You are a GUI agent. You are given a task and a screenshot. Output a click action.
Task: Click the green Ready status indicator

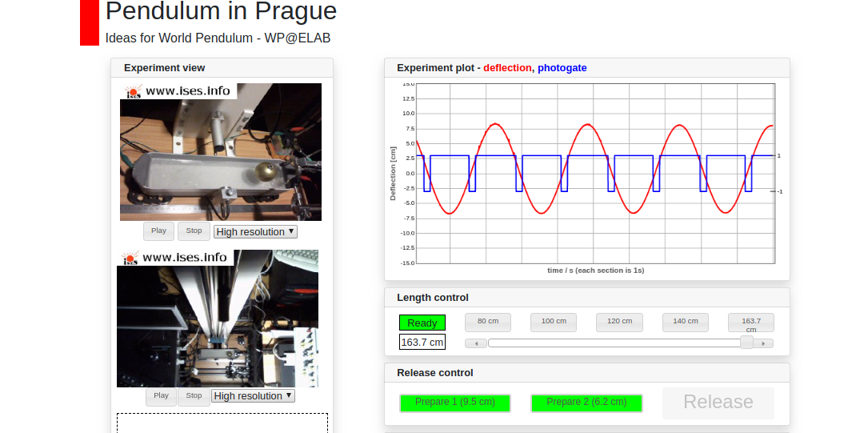tap(422, 323)
